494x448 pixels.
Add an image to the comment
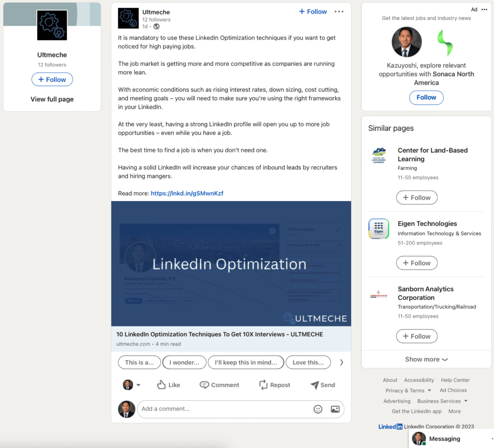pyautogui.click(x=335, y=409)
